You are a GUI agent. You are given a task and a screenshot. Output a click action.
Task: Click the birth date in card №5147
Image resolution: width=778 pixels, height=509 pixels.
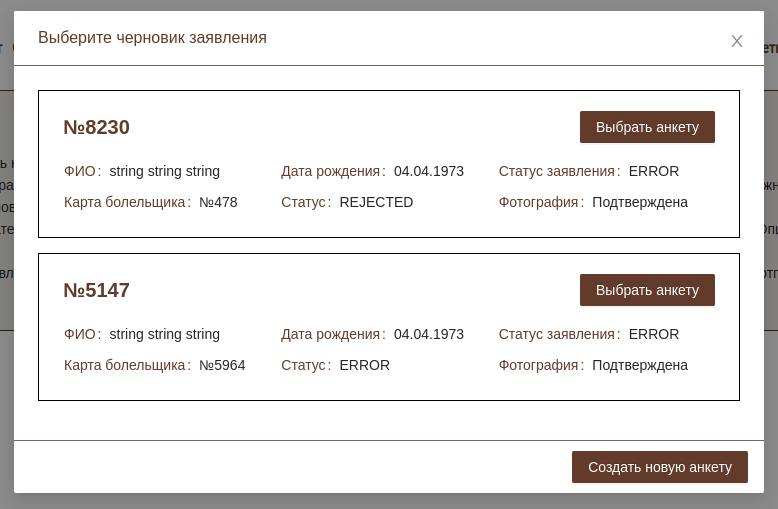[429, 334]
